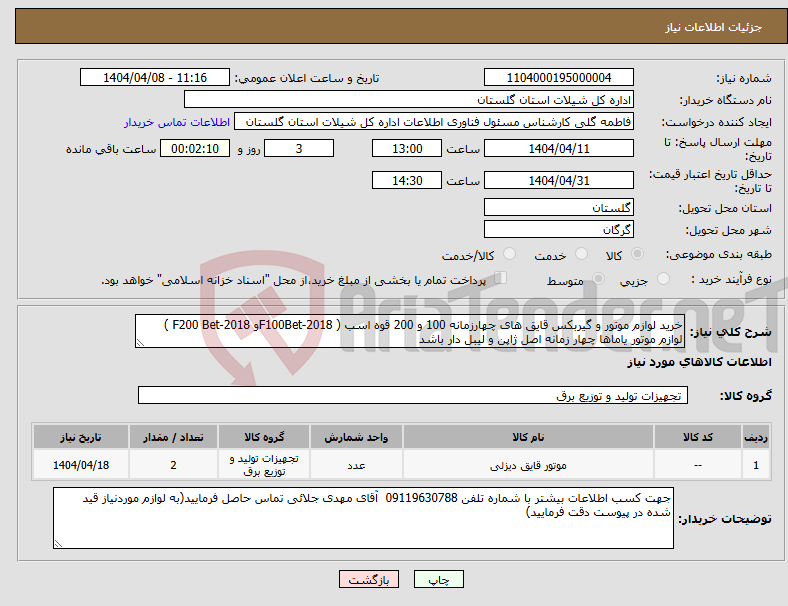Click the response deadline date 1404/04/11
The image size is (788, 606).
[558, 148]
